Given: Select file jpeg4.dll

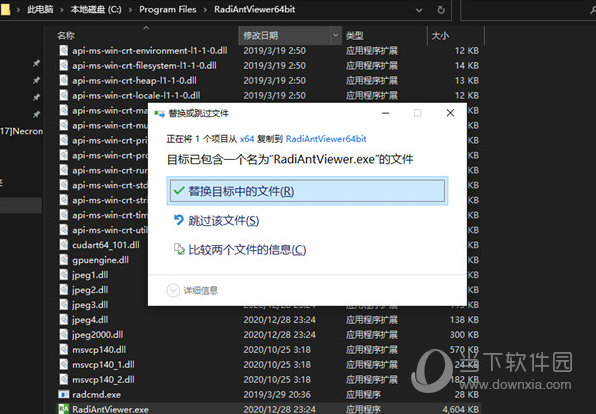Looking at the screenshot, I should [90, 320].
